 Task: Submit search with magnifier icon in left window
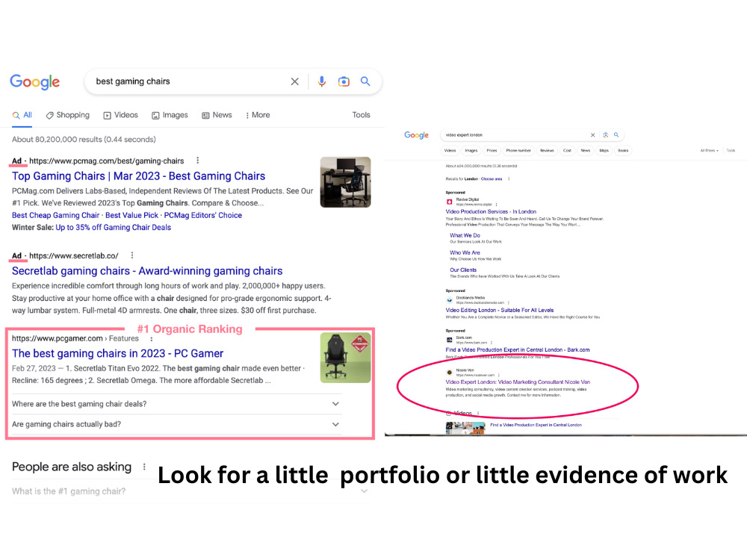(365, 81)
